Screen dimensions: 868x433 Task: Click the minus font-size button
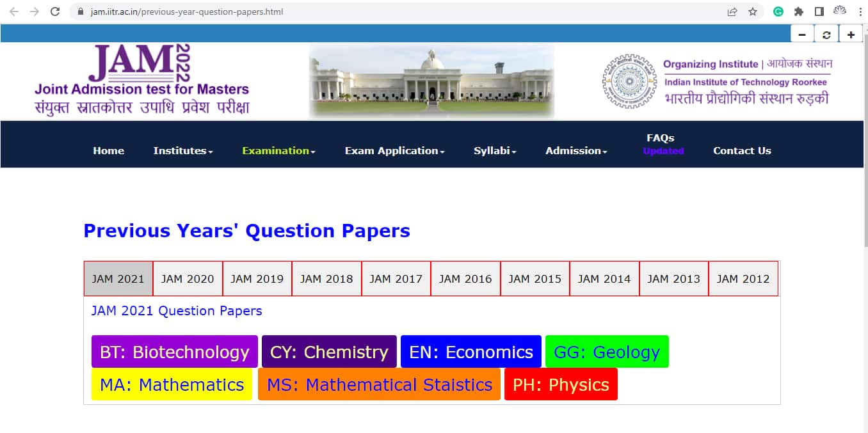802,35
